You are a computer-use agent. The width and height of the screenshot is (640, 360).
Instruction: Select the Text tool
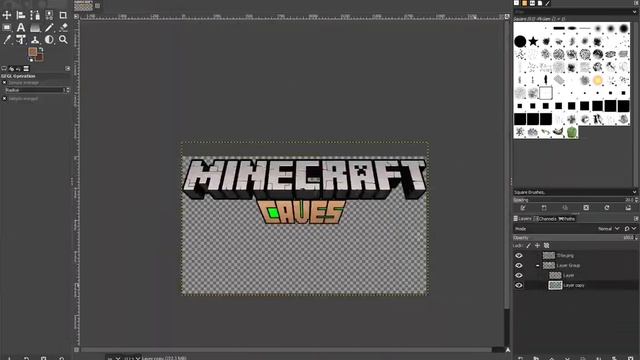(21, 27)
